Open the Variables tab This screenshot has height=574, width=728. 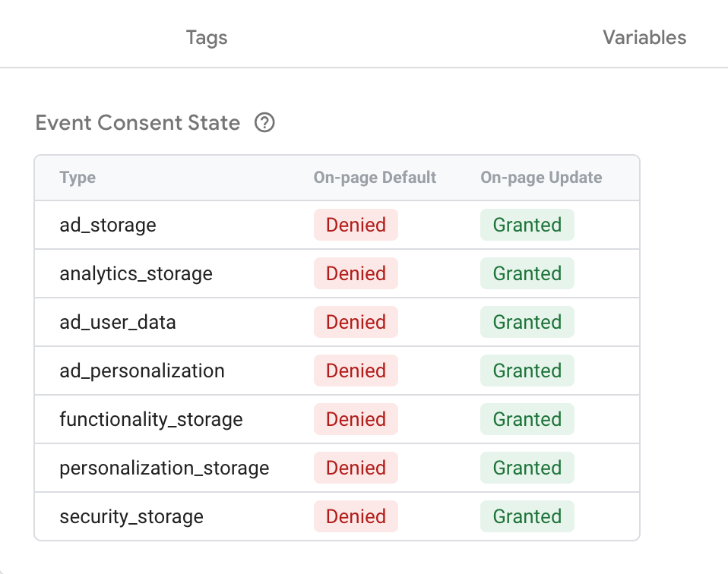tap(644, 37)
